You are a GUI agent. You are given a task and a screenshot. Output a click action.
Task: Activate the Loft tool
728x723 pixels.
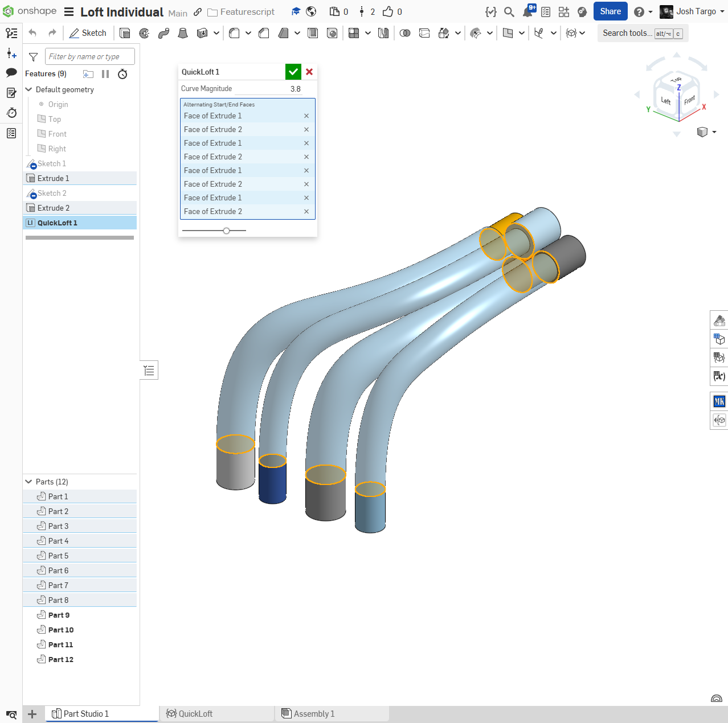(x=183, y=33)
